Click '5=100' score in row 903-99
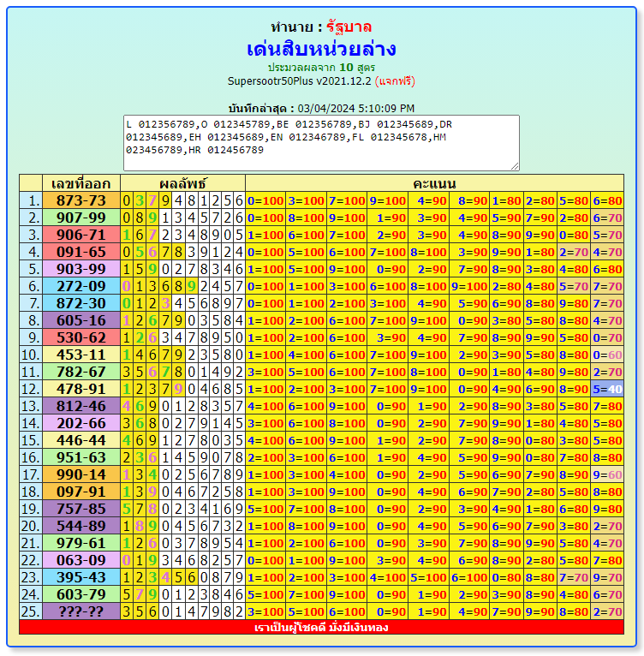 tap(307, 270)
